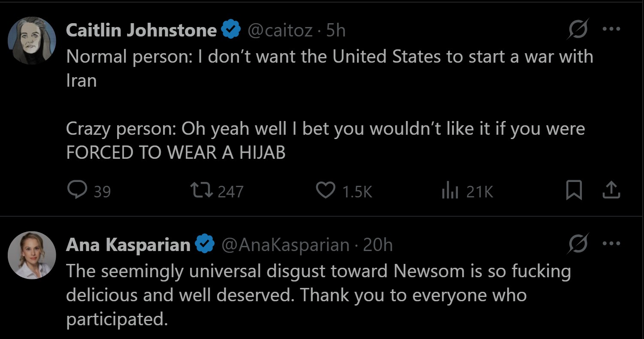Viewport: 644px width, 339px height.
Task: Open more options on Ana Kasparian's tweet
Action: pos(611,244)
